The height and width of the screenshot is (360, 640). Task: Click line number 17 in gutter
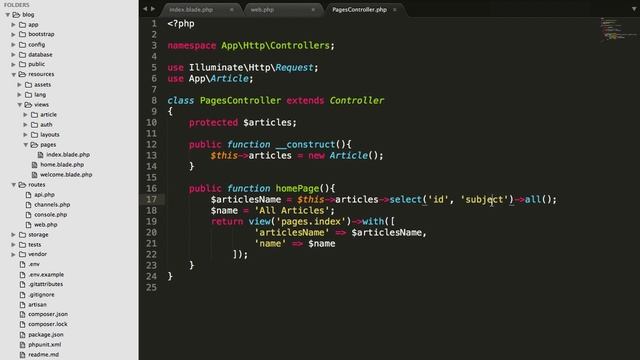(x=151, y=199)
